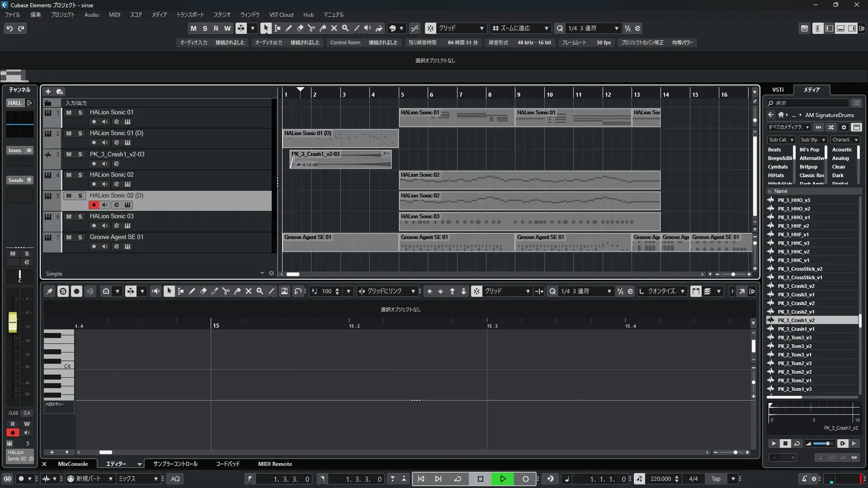Click the Tap tempo button

(x=716, y=479)
